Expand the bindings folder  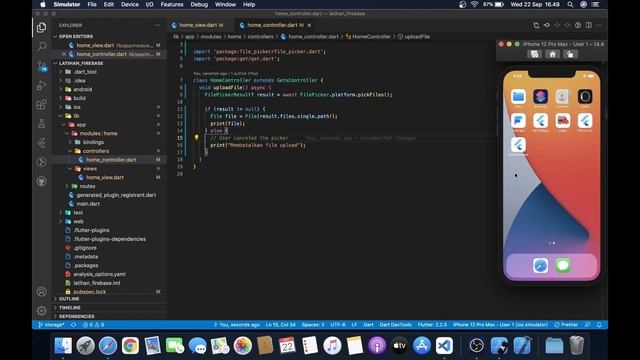[93, 142]
